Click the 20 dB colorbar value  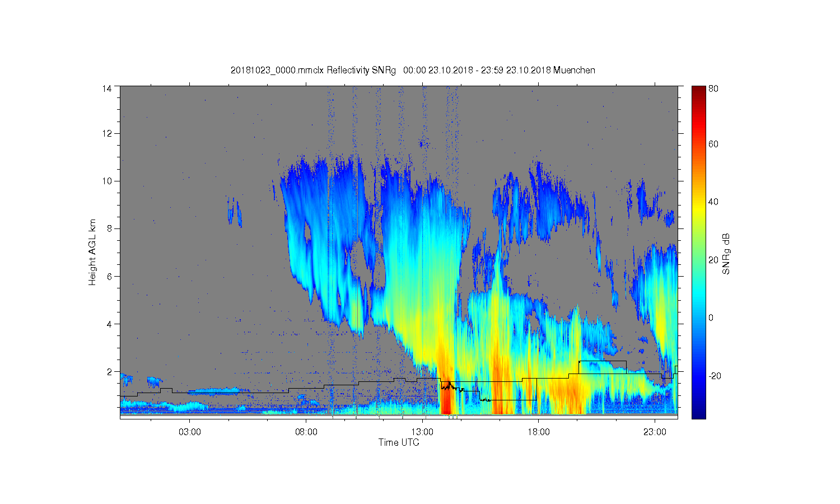click(x=713, y=260)
